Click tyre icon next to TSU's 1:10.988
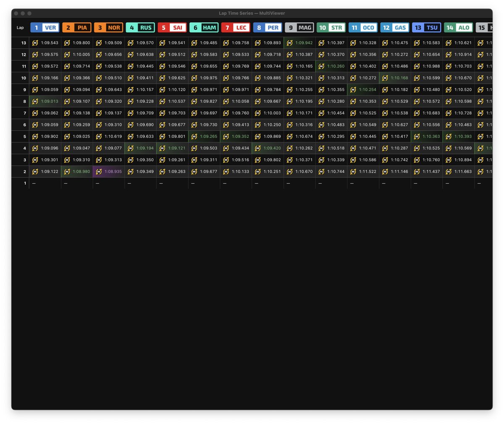Screen dimensions: 504x424 pyautogui.click(x=417, y=66)
